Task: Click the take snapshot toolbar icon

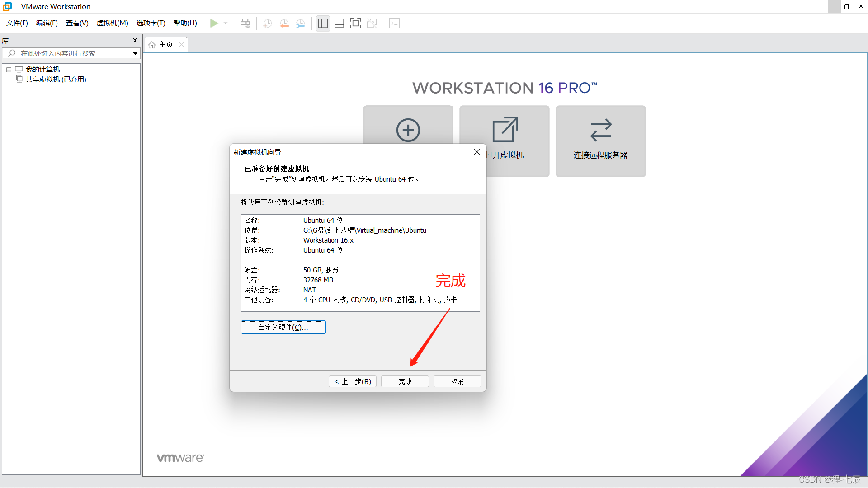Action: (x=268, y=23)
